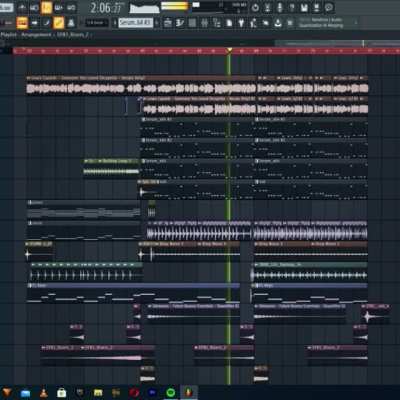Click the Arrangement breadcrumb label
Viewport: 400px width, 400px height.
click(x=37, y=34)
